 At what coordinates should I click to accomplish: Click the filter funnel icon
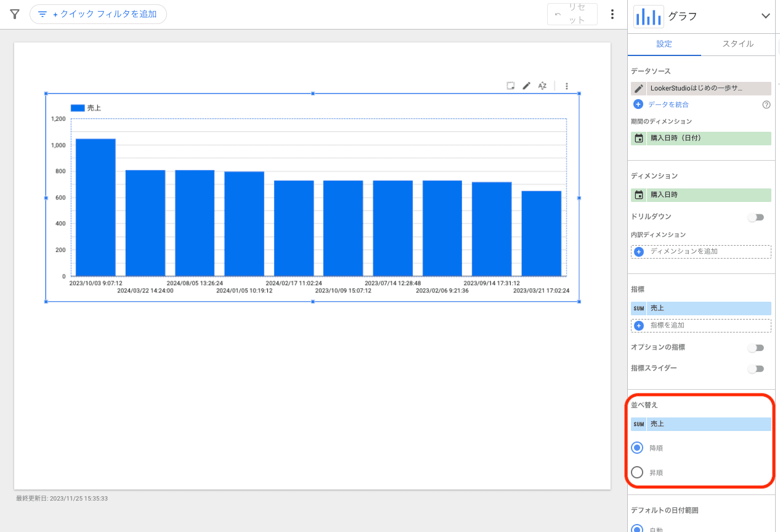tap(15, 14)
